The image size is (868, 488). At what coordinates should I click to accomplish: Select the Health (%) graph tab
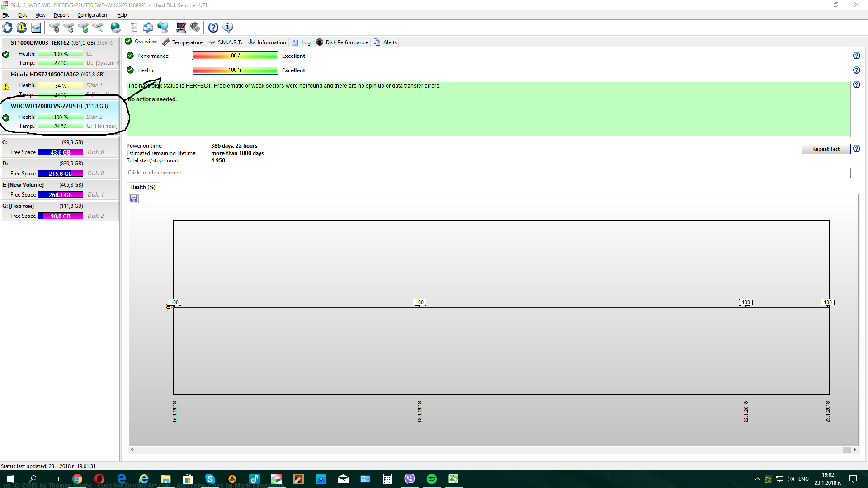143,187
